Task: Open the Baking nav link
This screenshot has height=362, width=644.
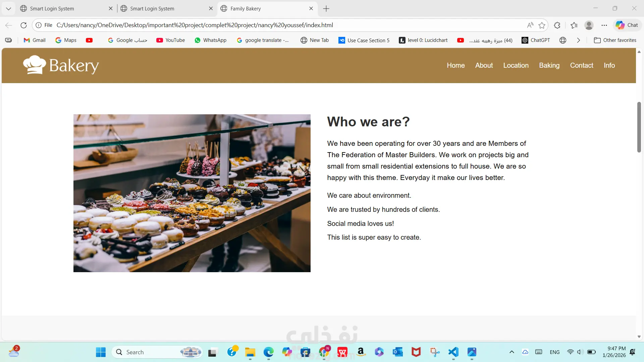Action: coord(549,65)
